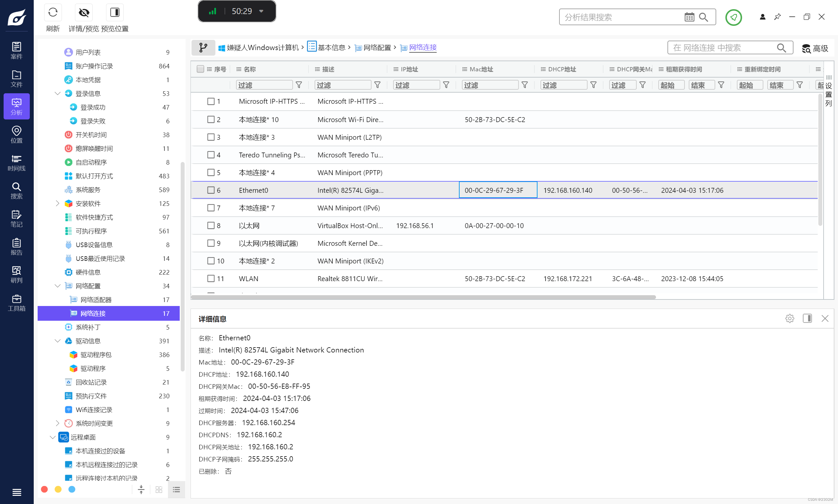The image size is (838, 504).
Task: Click filter funnel icon for Mac地址 column
Action: [524, 85]
